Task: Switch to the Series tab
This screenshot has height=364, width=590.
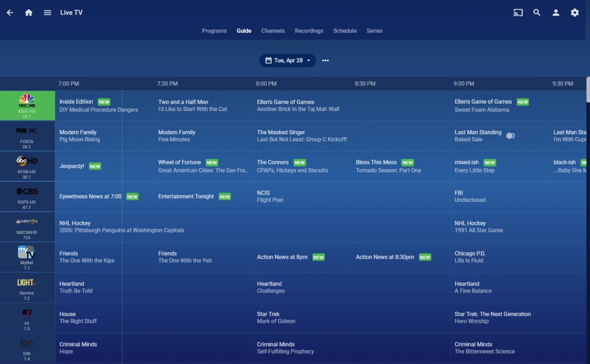Action: (374, 30)
